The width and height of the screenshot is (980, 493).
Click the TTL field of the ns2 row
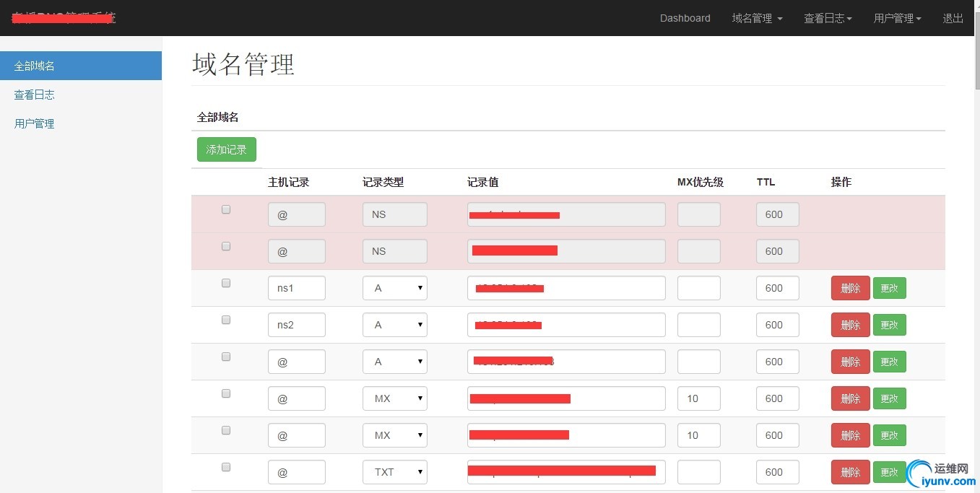(x=778, y=325)
